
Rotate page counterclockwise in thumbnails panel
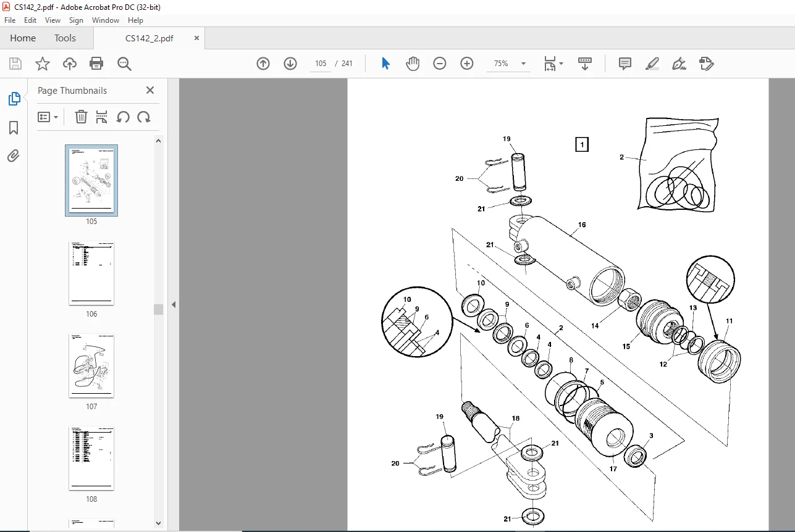click(x=123, y=117)
